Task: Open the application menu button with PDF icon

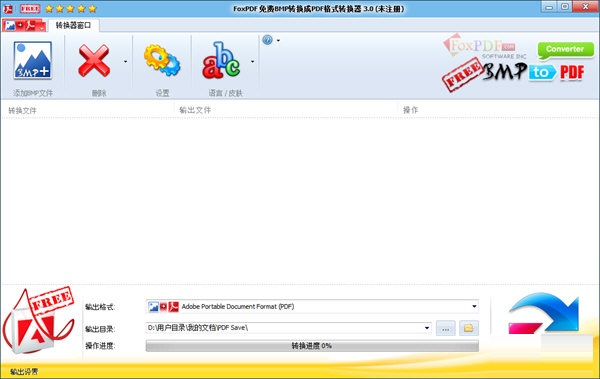Action: (24, 26)
